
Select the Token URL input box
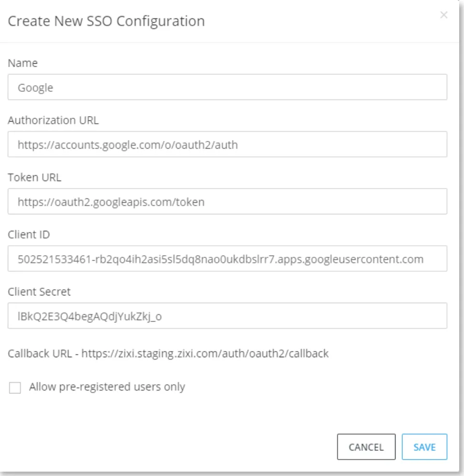tap(228, 201)
